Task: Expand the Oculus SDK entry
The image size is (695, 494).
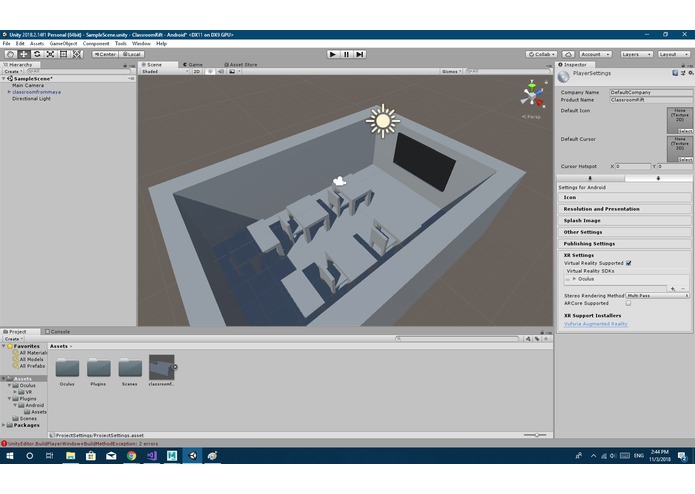Action: [x=574, y=279]
